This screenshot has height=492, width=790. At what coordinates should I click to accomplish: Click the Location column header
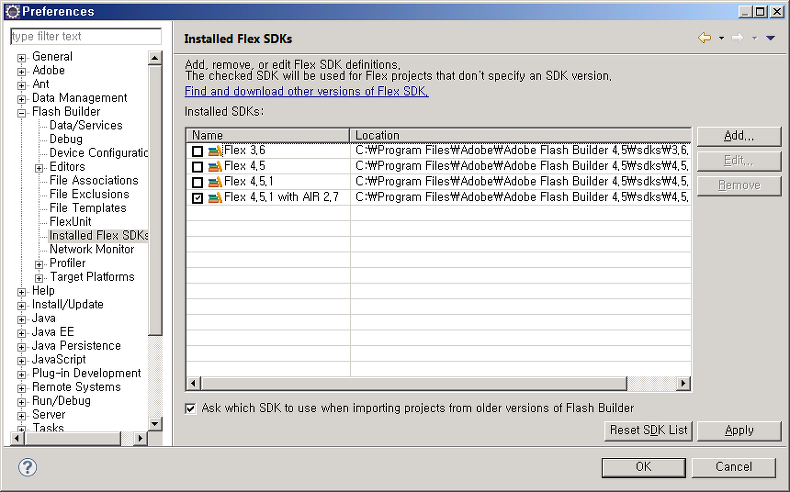[x=520, y=135]
